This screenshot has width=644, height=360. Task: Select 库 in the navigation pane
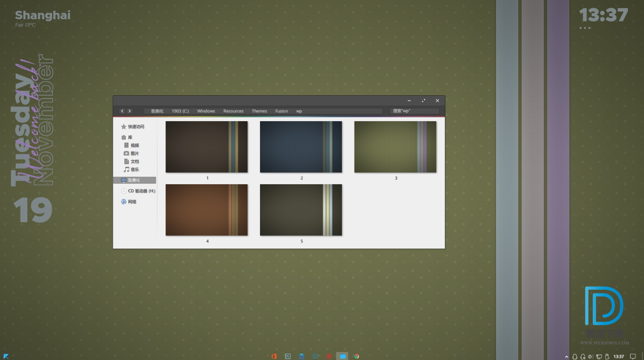click(x=127, y=137)
